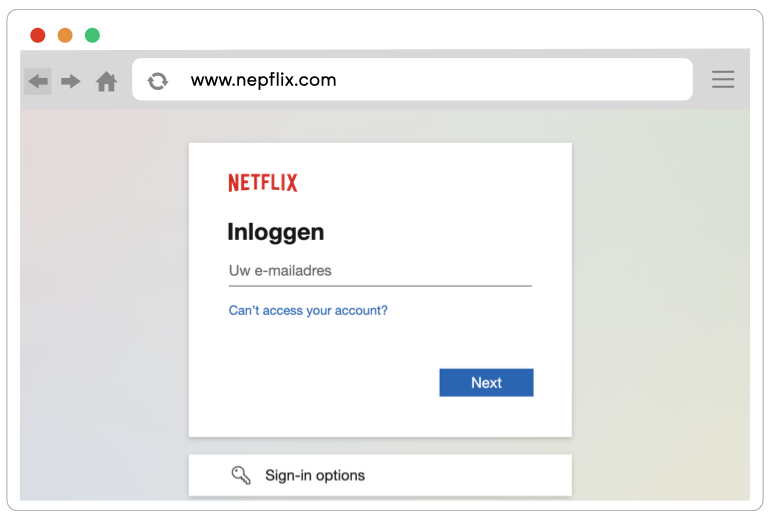The width and height of the screenshot is (770, 520).
Task: Click the forward navigation arrow
Action: [70, 81]
